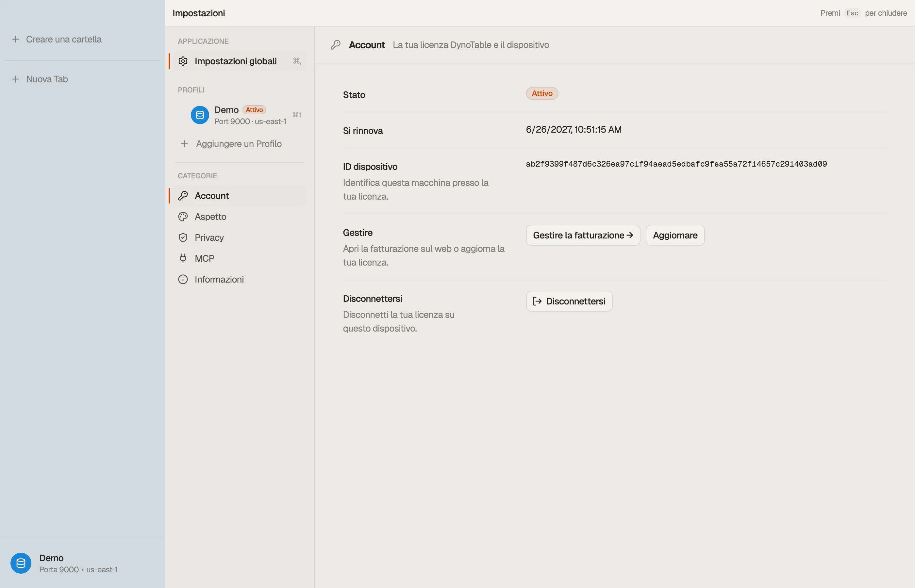The image size is (915, 588).
Task: Click the Port 9000 · us-east-1 profile subtitle
Action: click(x=250, y=122)
